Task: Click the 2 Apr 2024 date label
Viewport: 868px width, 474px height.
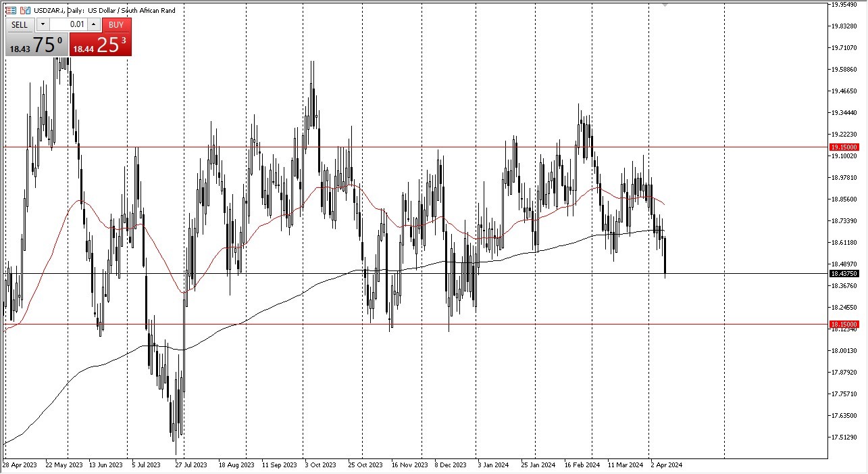Action: pyautogui.click(x=667, y=465)
